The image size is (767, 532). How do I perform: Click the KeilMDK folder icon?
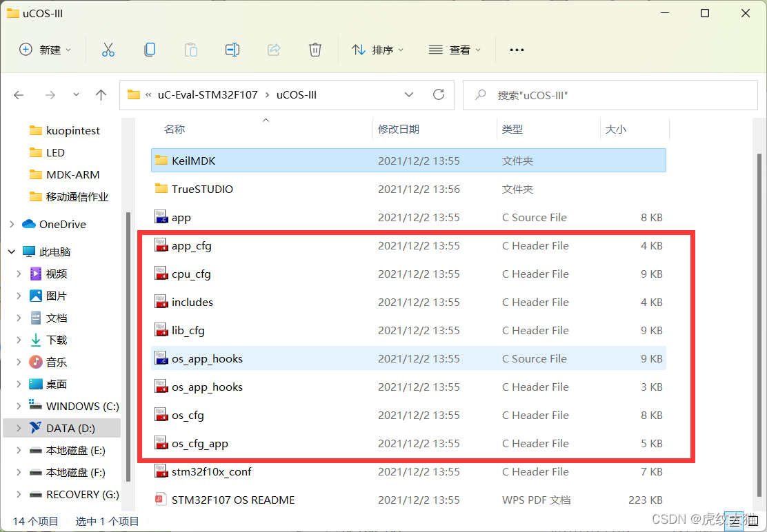161,161
